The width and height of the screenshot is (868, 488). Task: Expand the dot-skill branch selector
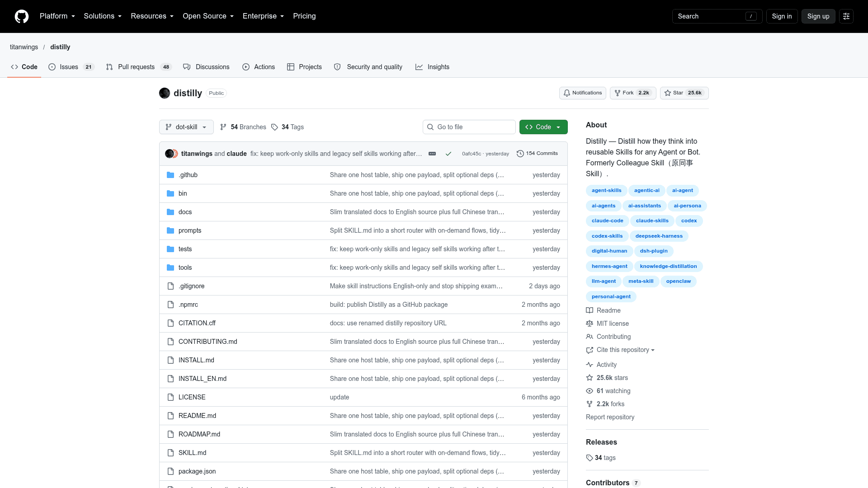point(186,127)
